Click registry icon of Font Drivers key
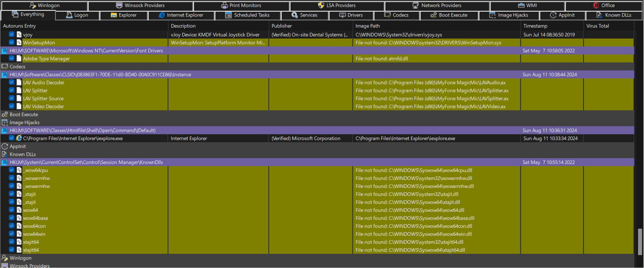The image size is (644, 268). tap(4, 51)
